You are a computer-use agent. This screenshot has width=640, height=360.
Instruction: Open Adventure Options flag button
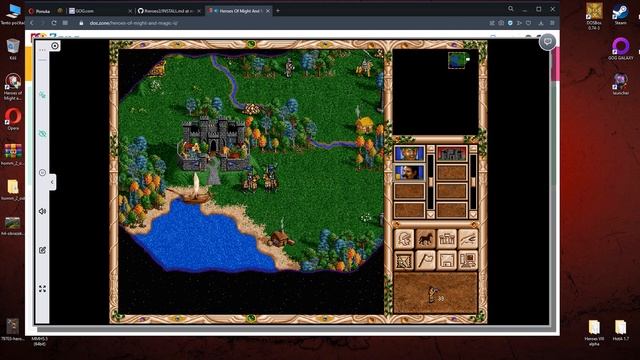tap(425, 260)
